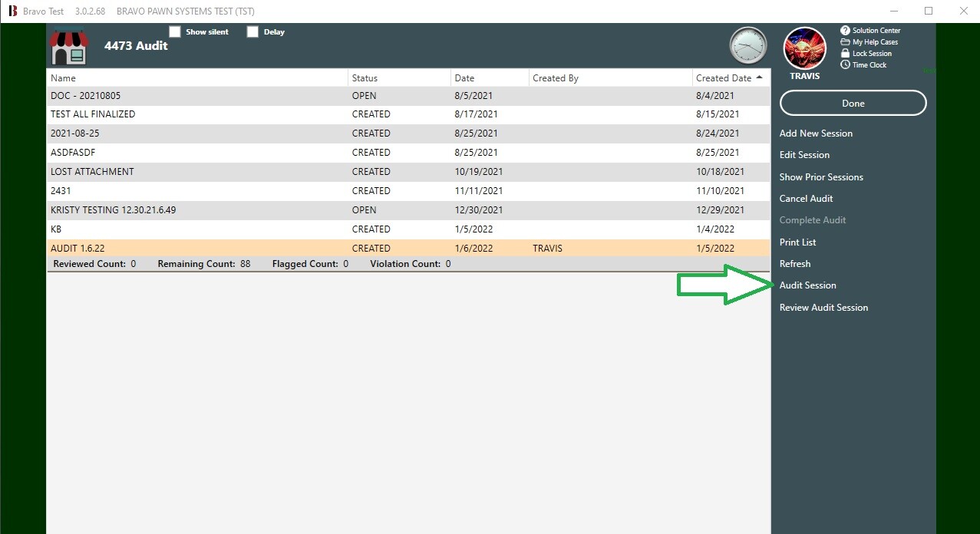
Task: Select KRISTY TESTING 12.30.21.6.49 row
Action: pos(408,210)
